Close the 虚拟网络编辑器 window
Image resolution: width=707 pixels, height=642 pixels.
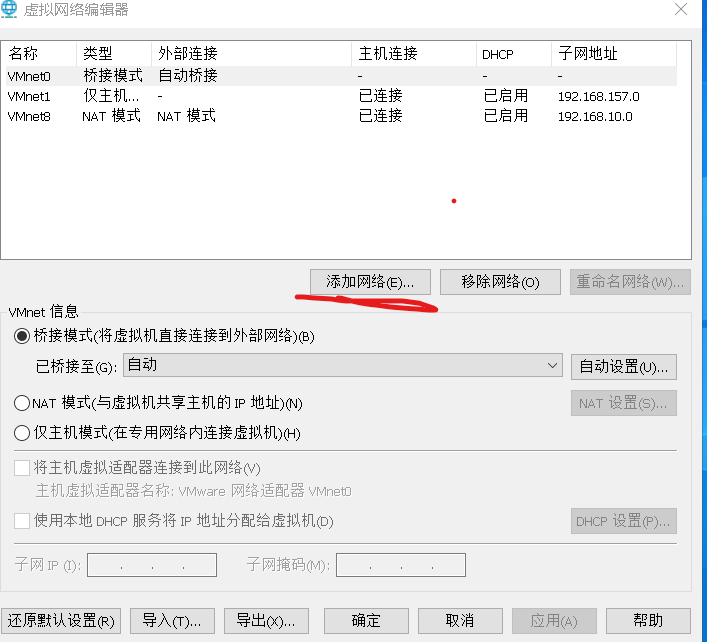point(681,9)
